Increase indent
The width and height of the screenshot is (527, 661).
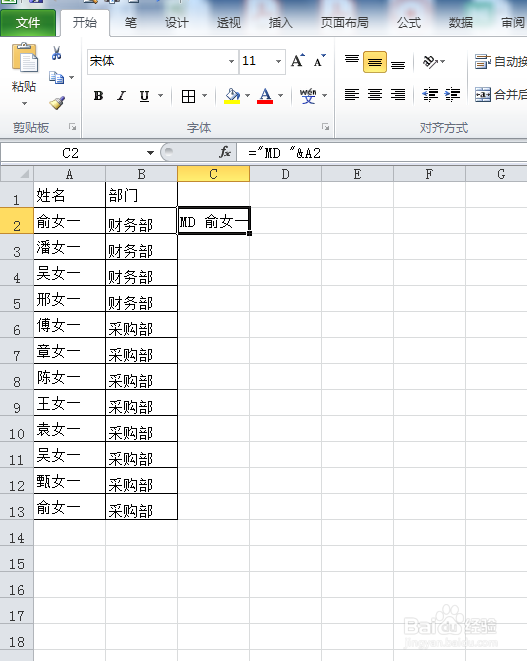[452, 94]
